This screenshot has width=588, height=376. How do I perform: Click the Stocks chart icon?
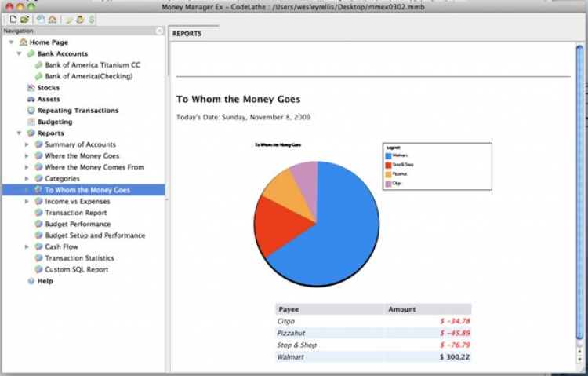click(x=31, y=87)
